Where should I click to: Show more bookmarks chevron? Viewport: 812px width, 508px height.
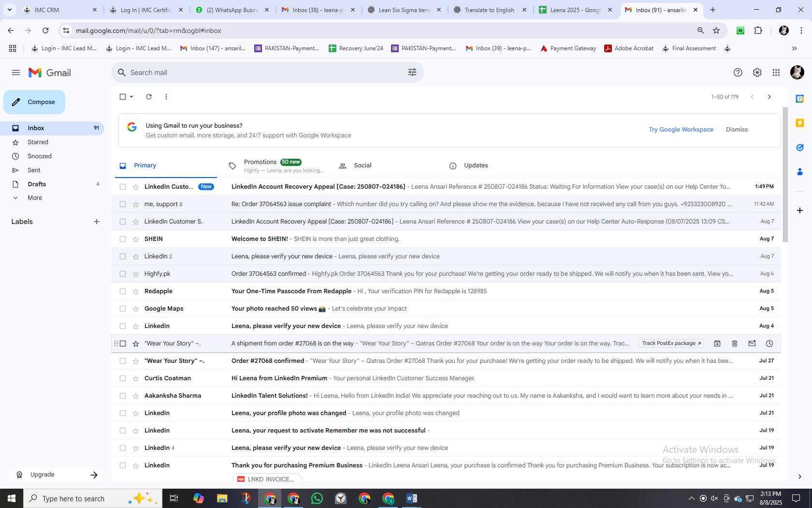coord(794,48)
